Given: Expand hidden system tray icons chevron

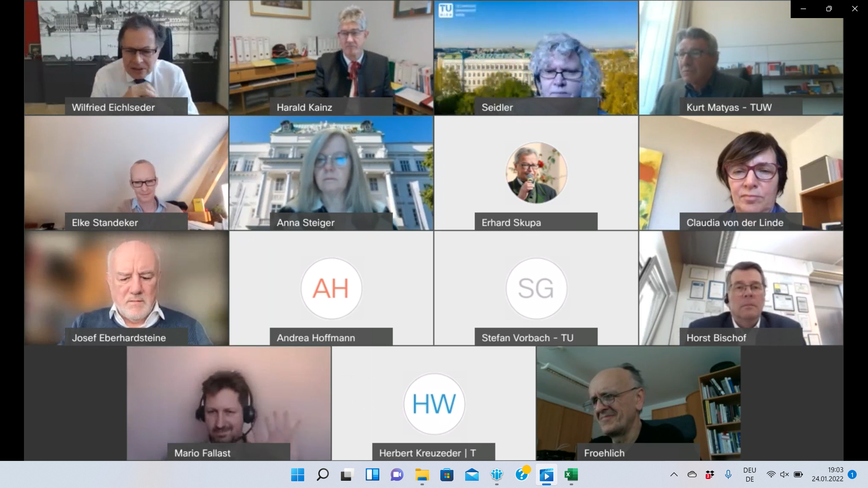Looking at the screenshot, I should (x=674, y=474).
